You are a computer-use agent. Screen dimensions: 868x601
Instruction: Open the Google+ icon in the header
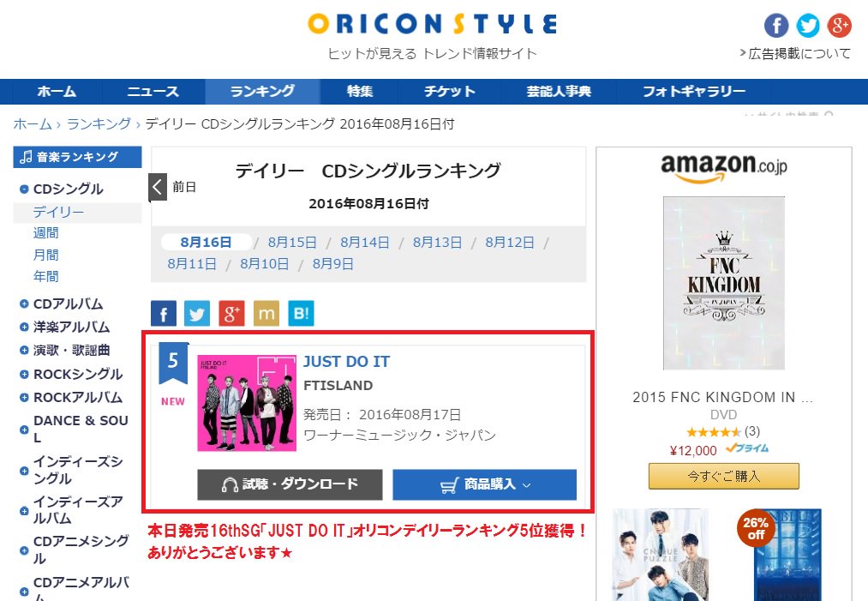pyautogui.click(x=839, y=26)
